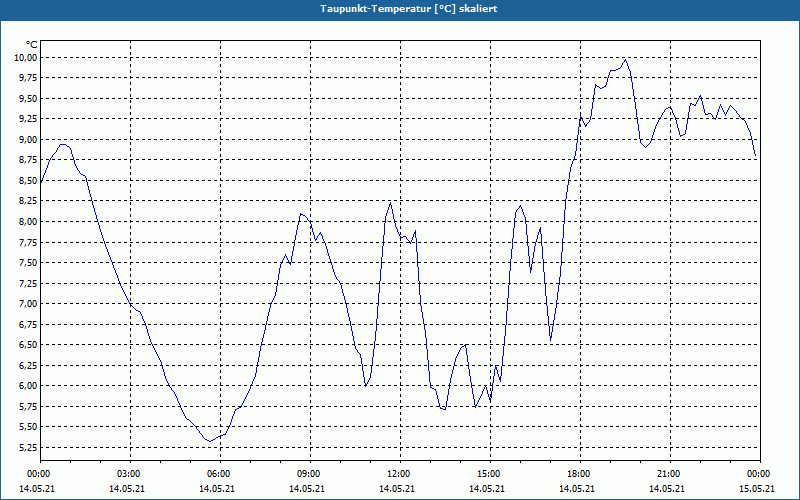Select the '8,25' y-axis tick label
Viewport: 800px width, 500px height.
(x=27, y=201)
